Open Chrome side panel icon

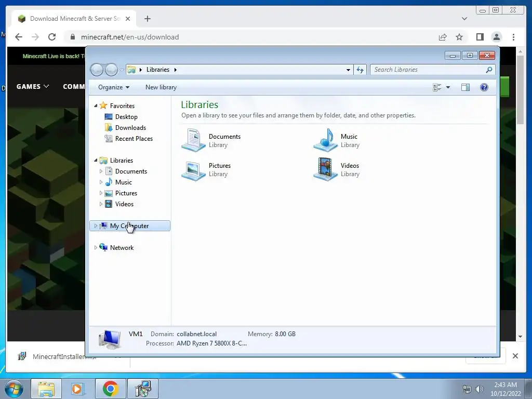480,37
